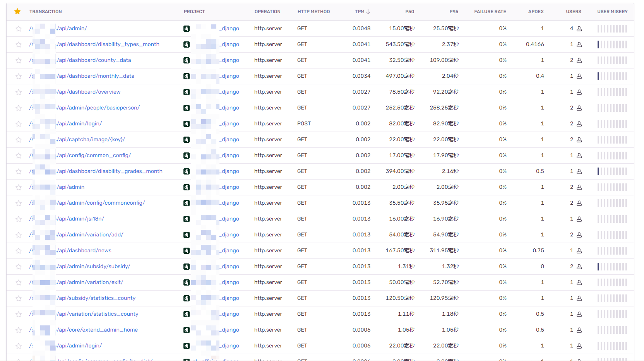This screenshot has width=644, height=361.
Task: Click Django icon in statistics_county subsidy row
Action: 187,298
